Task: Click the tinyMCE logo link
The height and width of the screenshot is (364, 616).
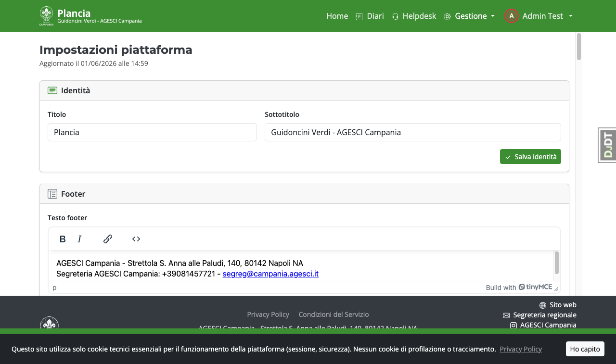Action: pyautogui.click(x=535, y=287)
